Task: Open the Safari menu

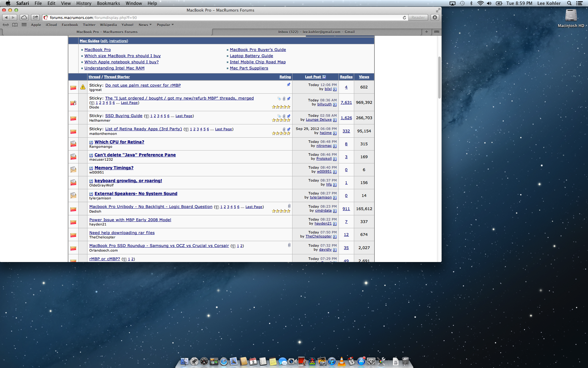Action: [x=23, y=3]
